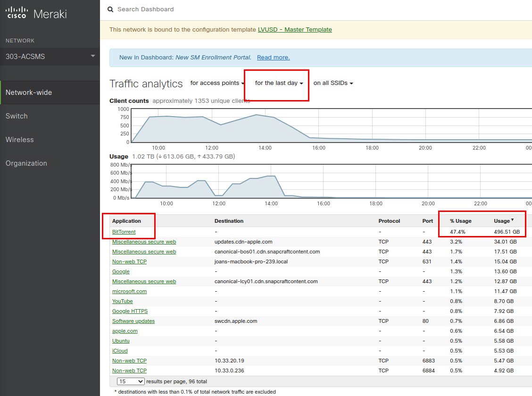Open the 'on all SSIDs' dropdown
The image size is (532, 396).
[333, 83]
